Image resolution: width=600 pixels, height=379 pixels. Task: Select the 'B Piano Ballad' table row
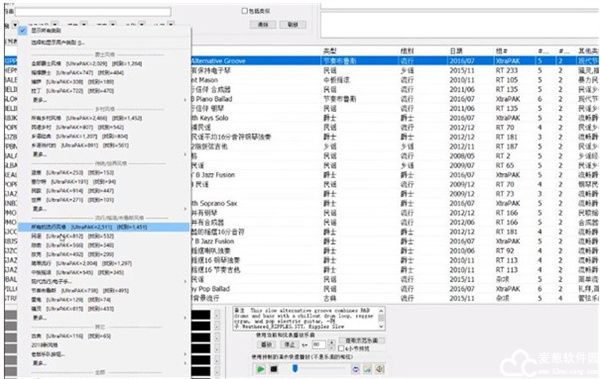point(395,99)
